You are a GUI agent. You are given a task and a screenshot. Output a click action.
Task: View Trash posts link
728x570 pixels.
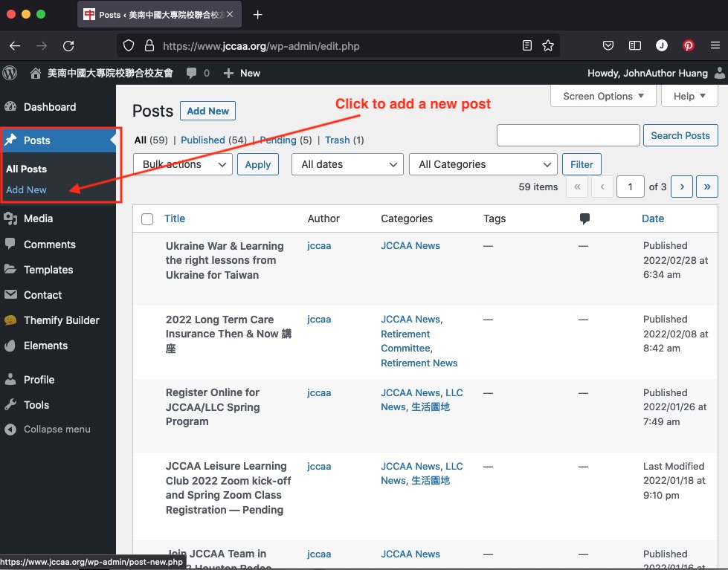(x=337, y=140)
